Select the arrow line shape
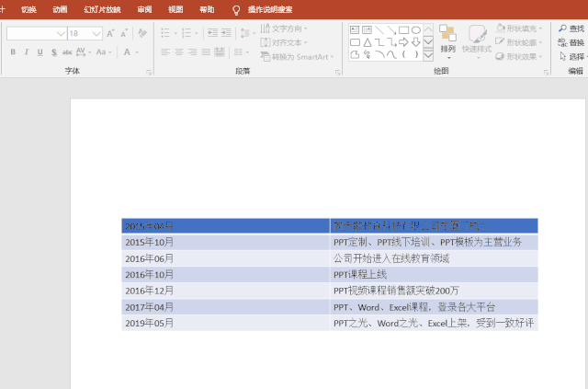588x389 pixels. pyautogui.click(x=391, y=29)
